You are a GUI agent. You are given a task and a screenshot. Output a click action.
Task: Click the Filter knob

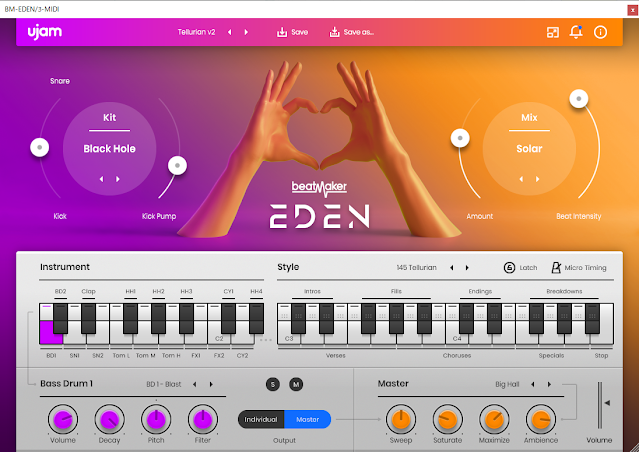pyautogui.click(x=203, y=419)
